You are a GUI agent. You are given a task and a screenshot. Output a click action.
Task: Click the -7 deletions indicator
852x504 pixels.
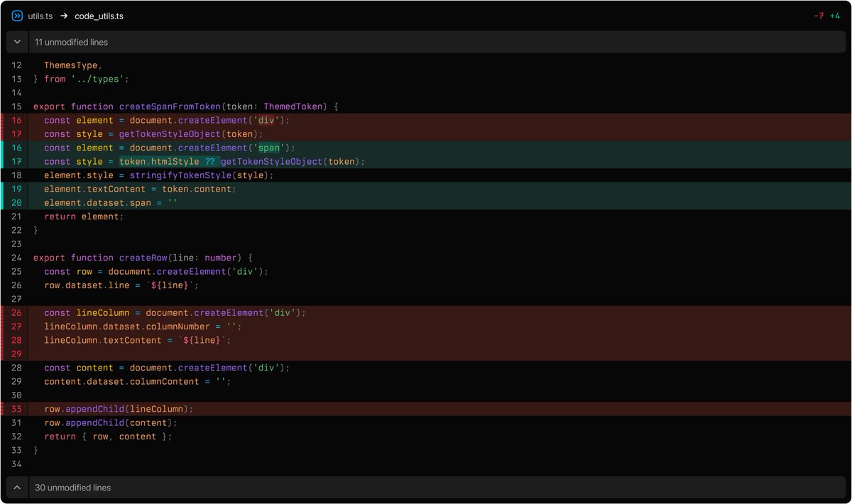click(x=818, y=15)
